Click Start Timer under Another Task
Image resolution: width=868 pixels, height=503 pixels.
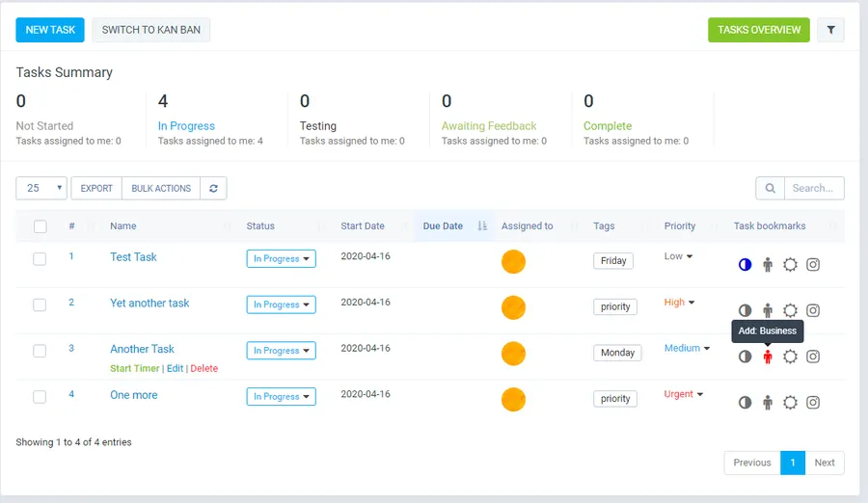[x=134, y=368]
